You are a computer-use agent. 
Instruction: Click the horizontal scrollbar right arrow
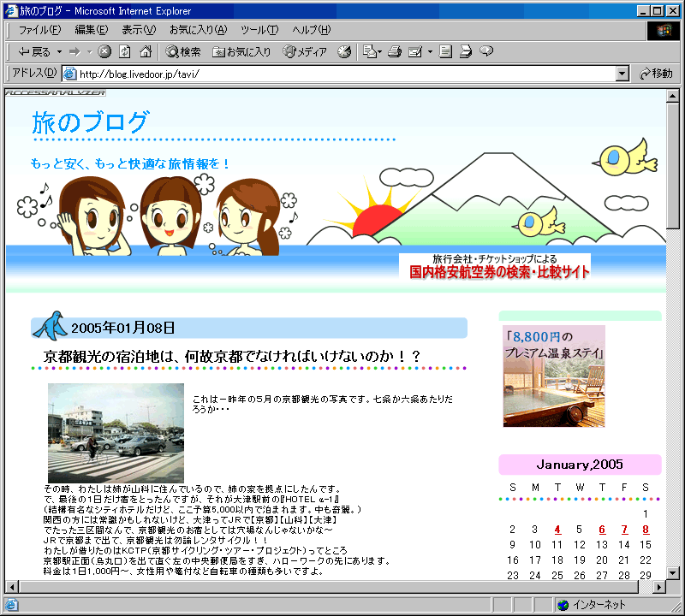tap(659, 587)
